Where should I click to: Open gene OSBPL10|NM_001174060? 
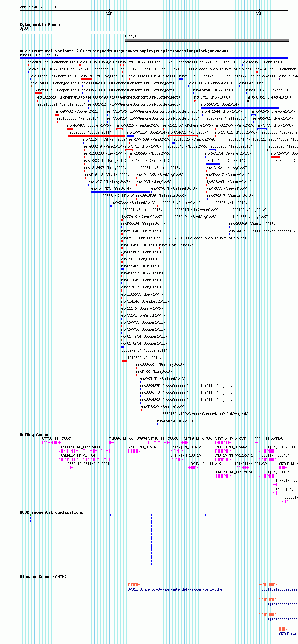coord(81,447)
